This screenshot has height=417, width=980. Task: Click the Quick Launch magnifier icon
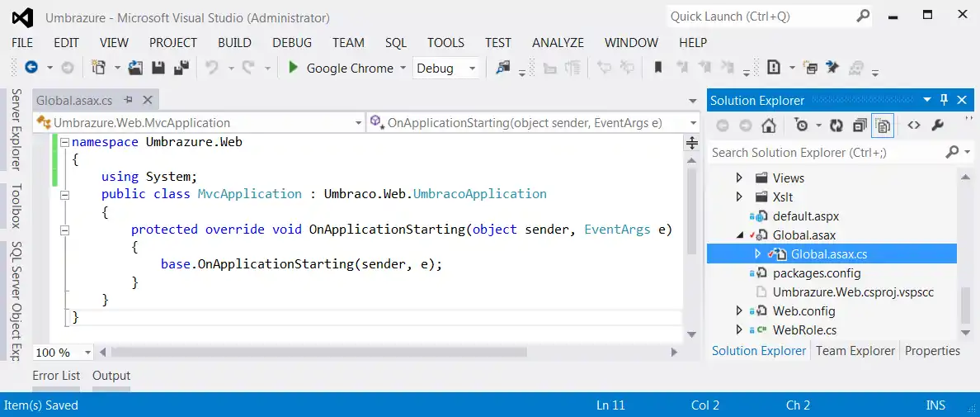tap(863, 17)
